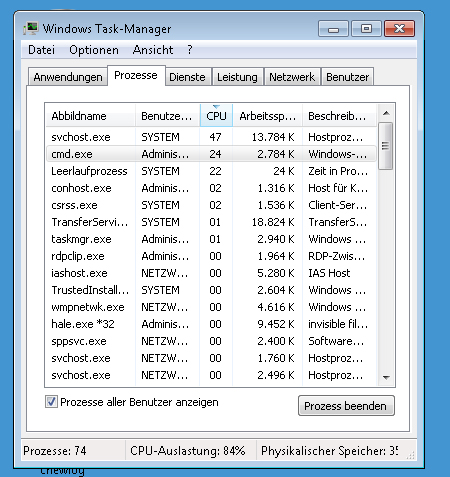Switch to the Dienste tab
The image size is (450, 477).
(x=187, y=77)
